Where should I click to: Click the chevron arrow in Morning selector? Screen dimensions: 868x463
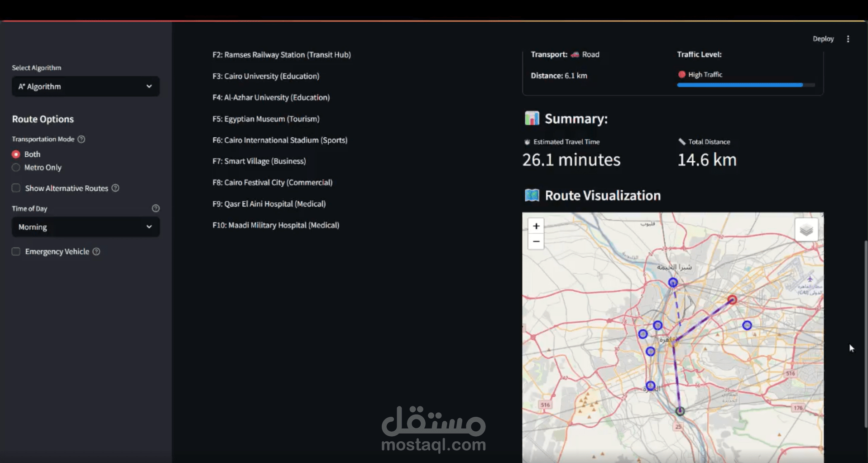coord(149,227)
